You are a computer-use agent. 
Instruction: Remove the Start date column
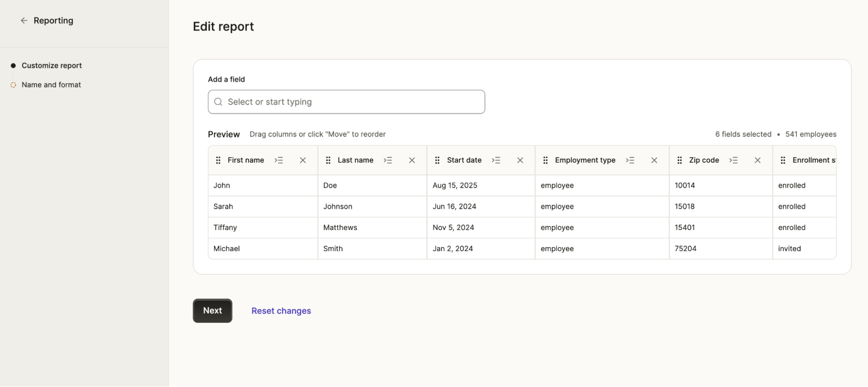point(520,161)
